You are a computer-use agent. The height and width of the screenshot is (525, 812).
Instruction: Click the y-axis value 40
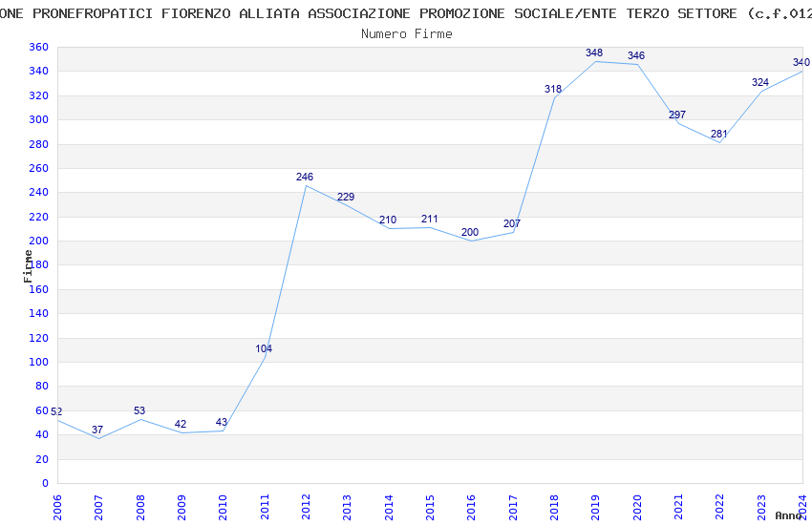pos(42,434)
